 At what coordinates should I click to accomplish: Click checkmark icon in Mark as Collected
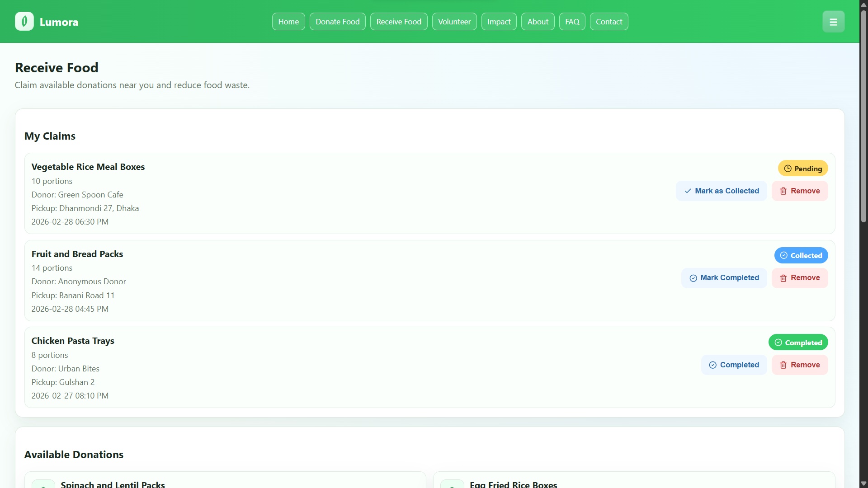point(688,191)
